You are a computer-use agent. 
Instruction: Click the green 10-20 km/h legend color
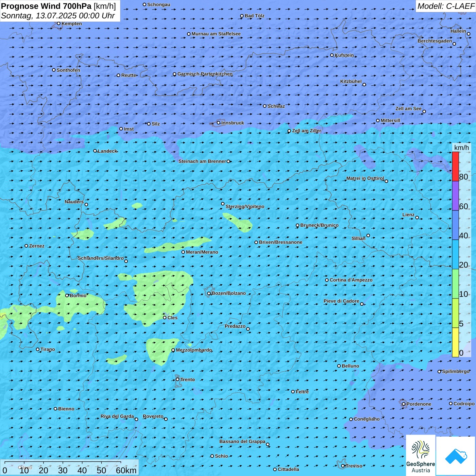(455, 284)
